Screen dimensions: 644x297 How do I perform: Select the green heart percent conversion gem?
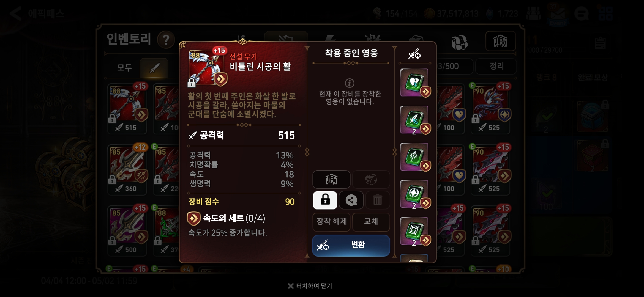(415, 82)
